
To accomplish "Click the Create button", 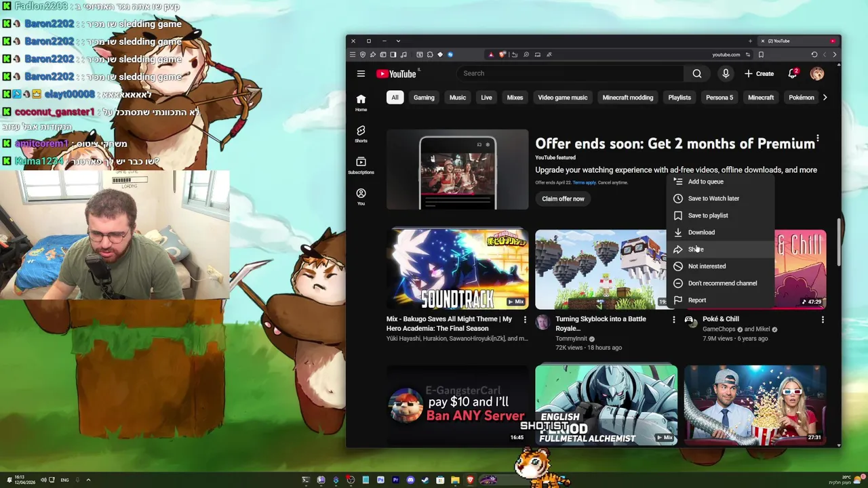I will coord(759,73).
